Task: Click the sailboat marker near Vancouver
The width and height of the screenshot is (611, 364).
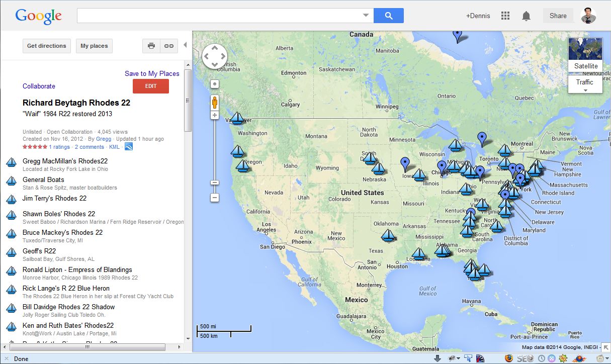Action: pos(237,119)
